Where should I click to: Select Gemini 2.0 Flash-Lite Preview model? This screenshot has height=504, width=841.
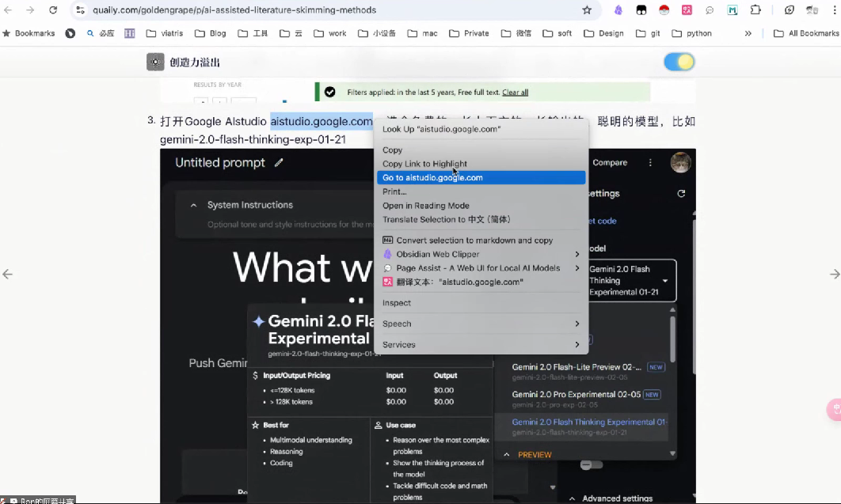pyautogui.click(x=581, y=372)
